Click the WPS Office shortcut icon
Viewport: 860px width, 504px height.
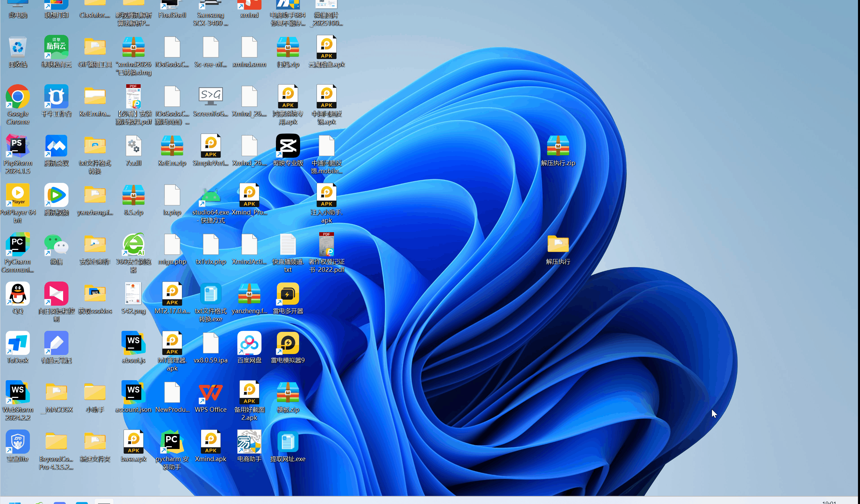pos(210,393)
